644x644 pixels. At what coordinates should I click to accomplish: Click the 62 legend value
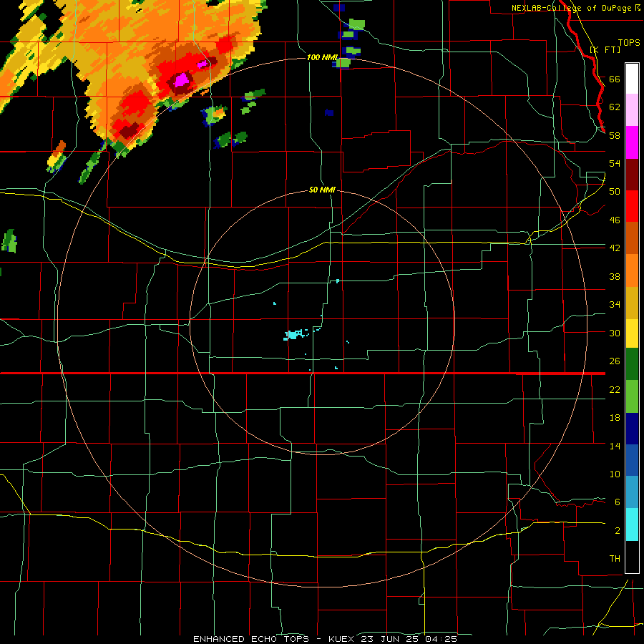pos(615,107)
